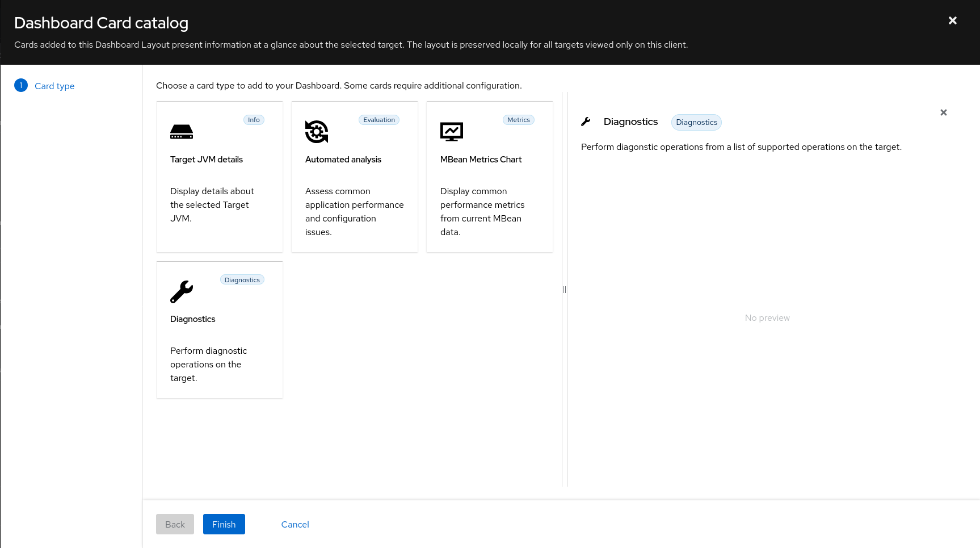
Task: Click the step 1 number badge
Action: 21,86
